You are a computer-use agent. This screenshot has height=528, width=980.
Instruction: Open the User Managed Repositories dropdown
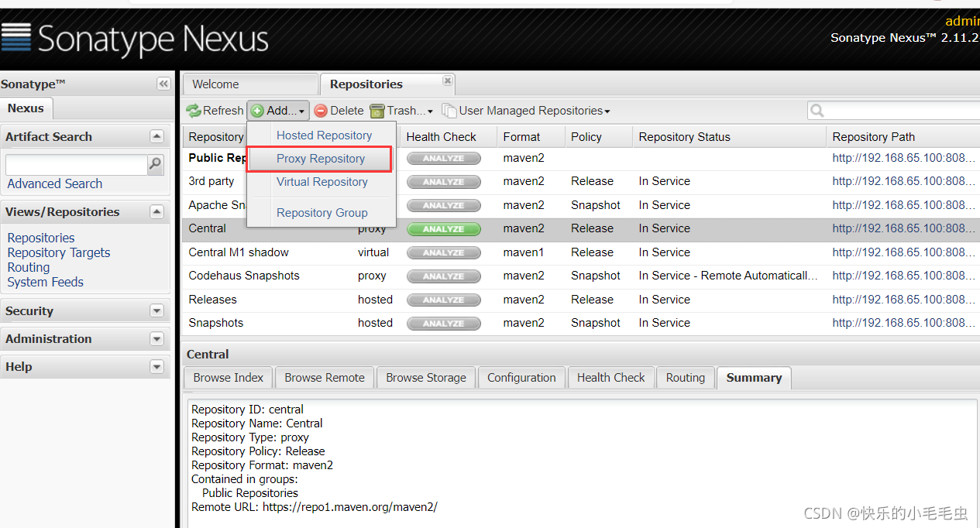[526, 111]
